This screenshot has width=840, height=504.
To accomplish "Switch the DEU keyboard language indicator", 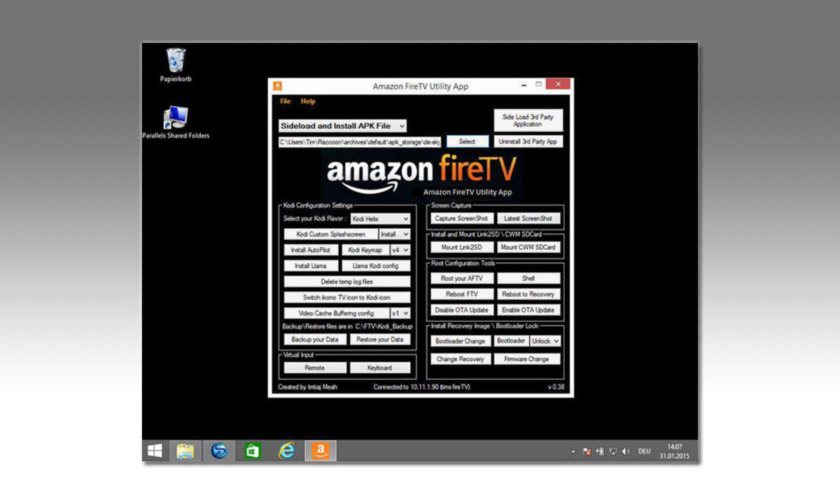I will [644, 452].
